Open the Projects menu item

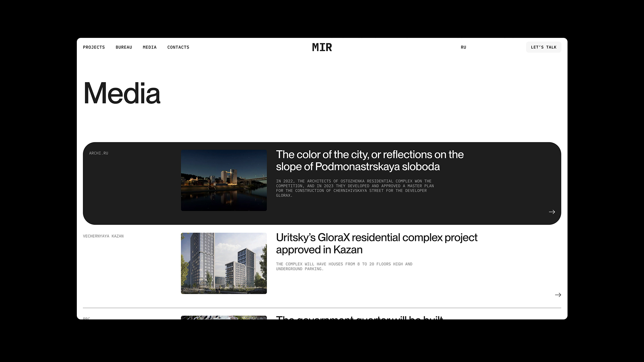94,47
